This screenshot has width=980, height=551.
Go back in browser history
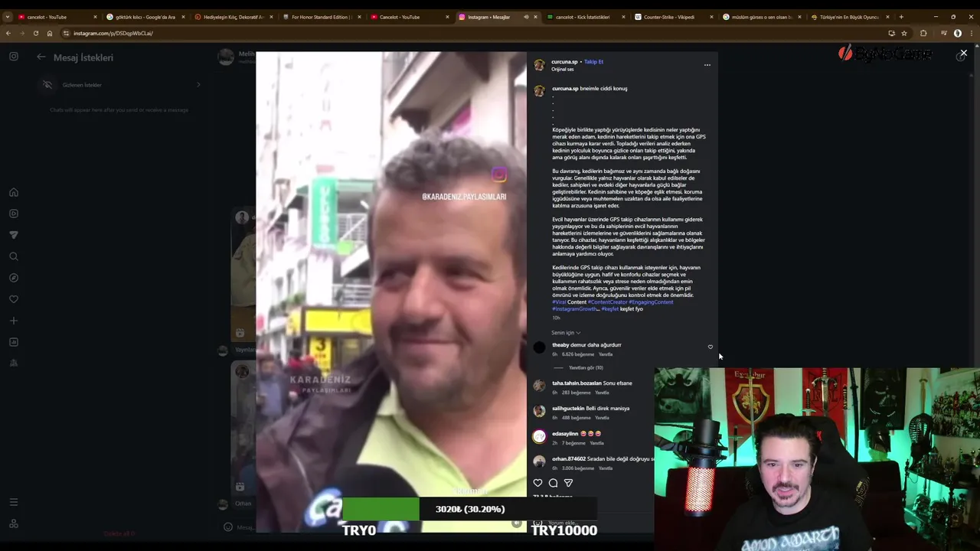tap(8, 33)
